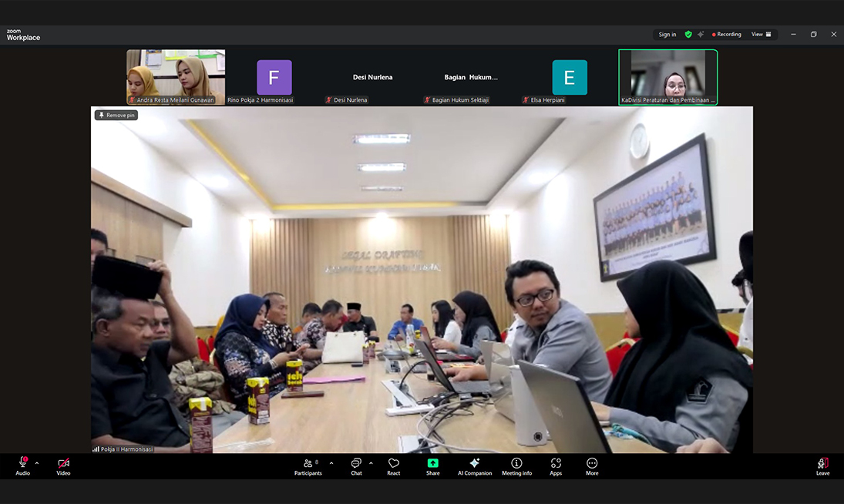Open the Participants panel
Image resolution: width=844 pixels, height=504 pixels.
(307, 466)
